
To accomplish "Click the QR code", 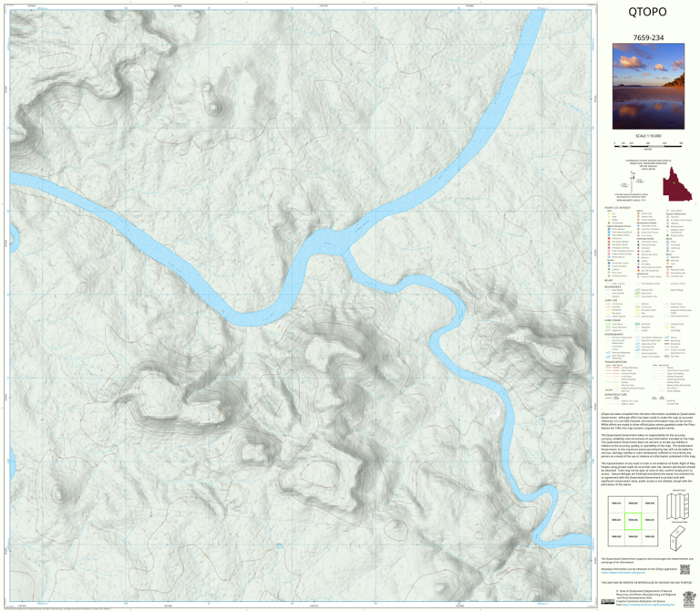I will [x=685, y=569].
